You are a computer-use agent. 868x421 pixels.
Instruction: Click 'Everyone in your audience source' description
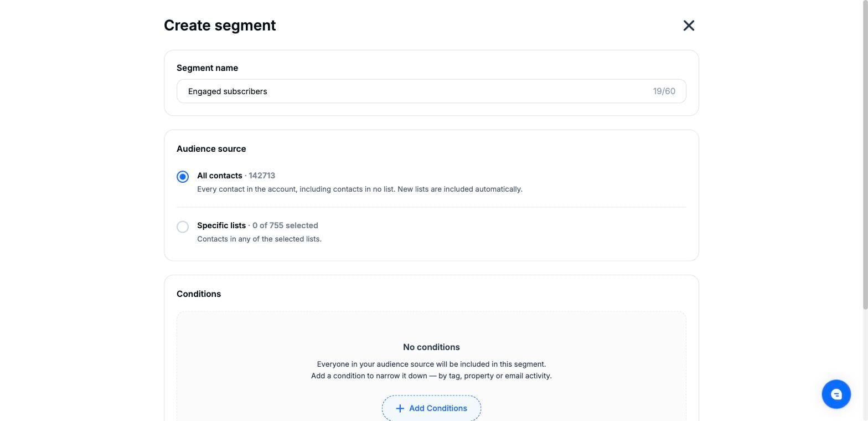[x=431, y=364]
